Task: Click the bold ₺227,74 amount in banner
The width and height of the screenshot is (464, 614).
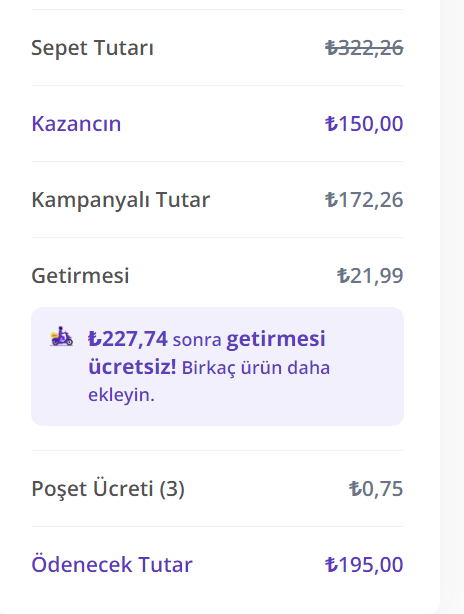Action: pyautogui.click(x=128, y=339)
